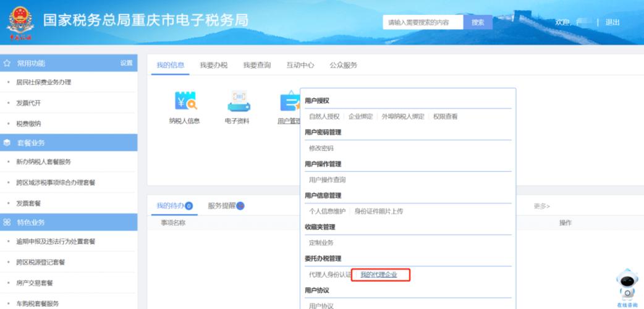Click the 用户信息管理 heading
This screenshot has width=644, height=309.
[323, 195]
